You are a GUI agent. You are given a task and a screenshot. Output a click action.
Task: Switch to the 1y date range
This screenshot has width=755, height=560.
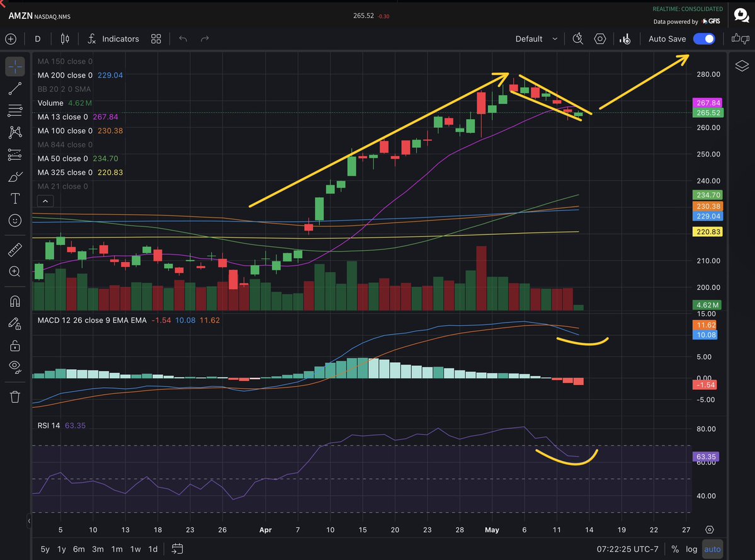(x=62, y=549)
